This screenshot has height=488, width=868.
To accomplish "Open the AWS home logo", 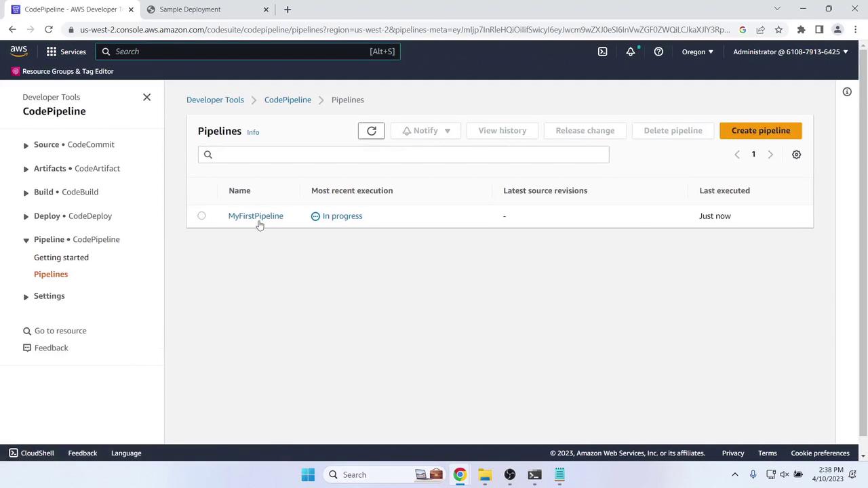I will (x=19, y=52).
